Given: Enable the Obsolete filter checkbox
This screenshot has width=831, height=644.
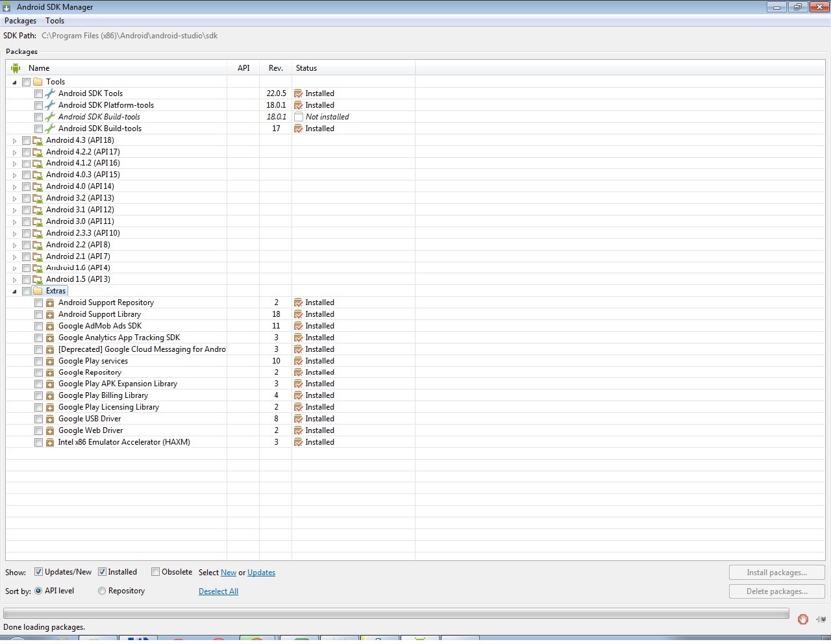Looking at the screenshot, I should pos(155,572).
